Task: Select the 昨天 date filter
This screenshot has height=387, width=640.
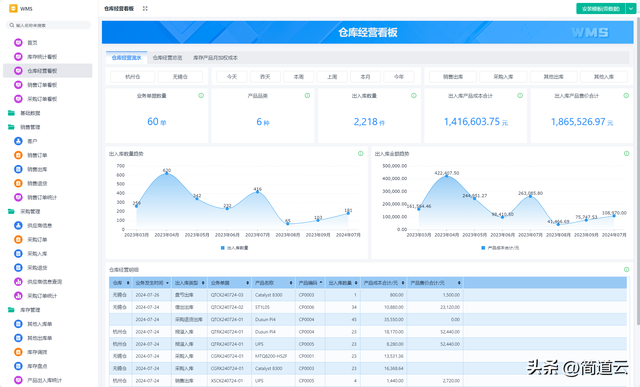Action: tap(265, 77)
